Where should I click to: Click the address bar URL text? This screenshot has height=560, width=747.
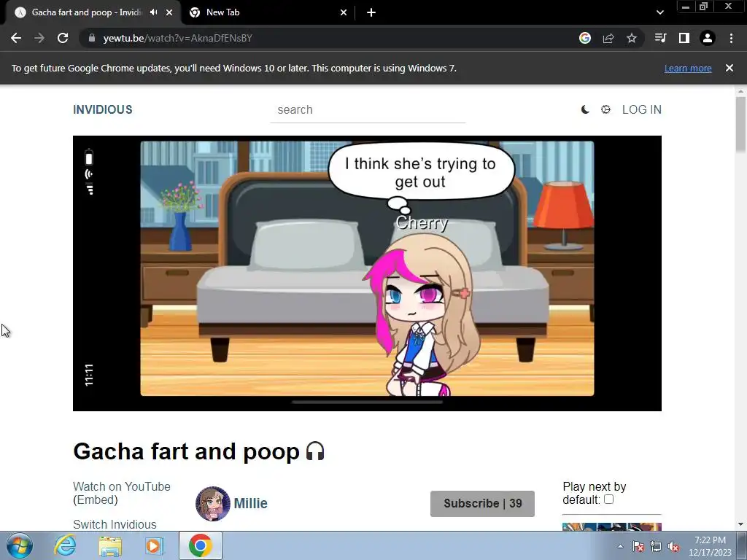click(x=177, y=38)
